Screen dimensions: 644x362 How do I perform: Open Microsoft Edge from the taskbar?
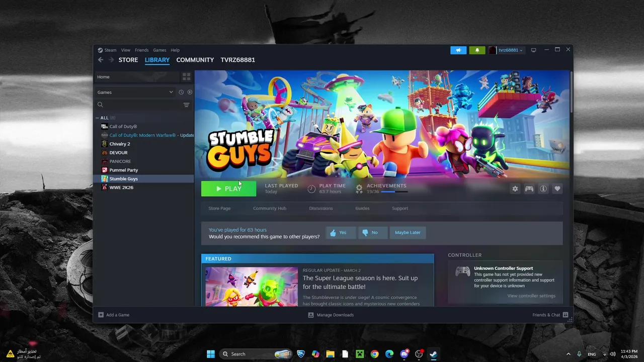[389, 354]
